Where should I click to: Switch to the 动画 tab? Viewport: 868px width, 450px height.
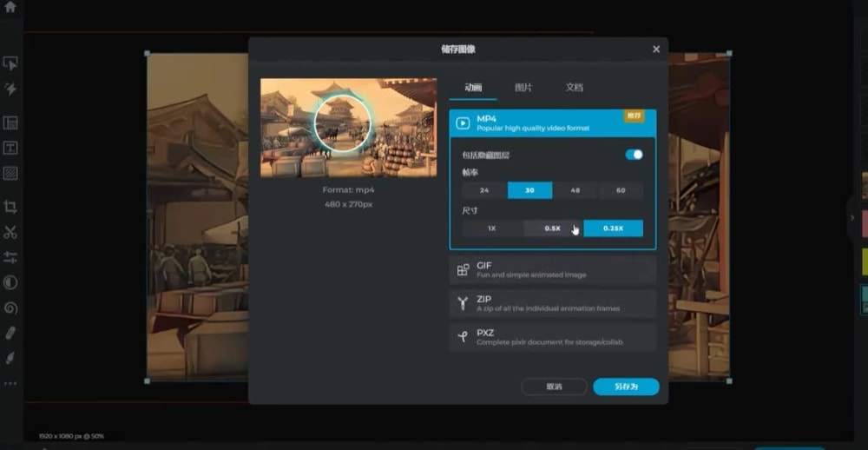[x=473, y=88]
